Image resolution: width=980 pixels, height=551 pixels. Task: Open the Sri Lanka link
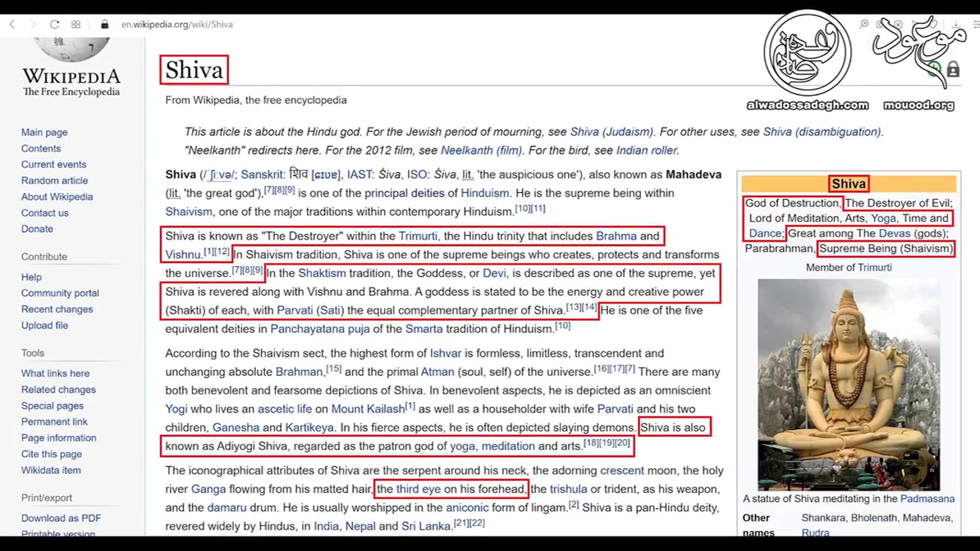[x=426, y=526]
